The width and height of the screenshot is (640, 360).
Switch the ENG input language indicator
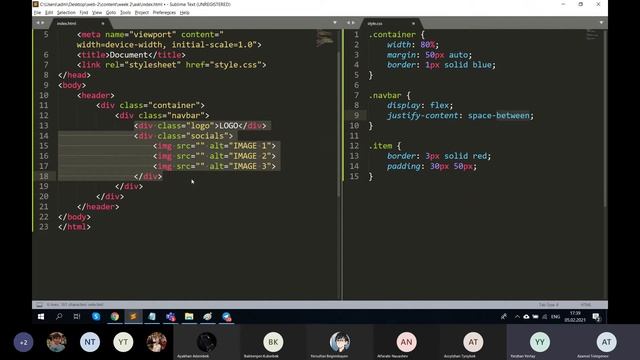556,317
